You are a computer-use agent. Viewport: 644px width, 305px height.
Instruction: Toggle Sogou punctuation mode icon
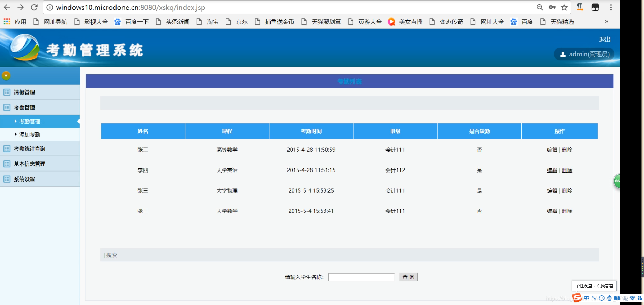[x=594, y=298]
